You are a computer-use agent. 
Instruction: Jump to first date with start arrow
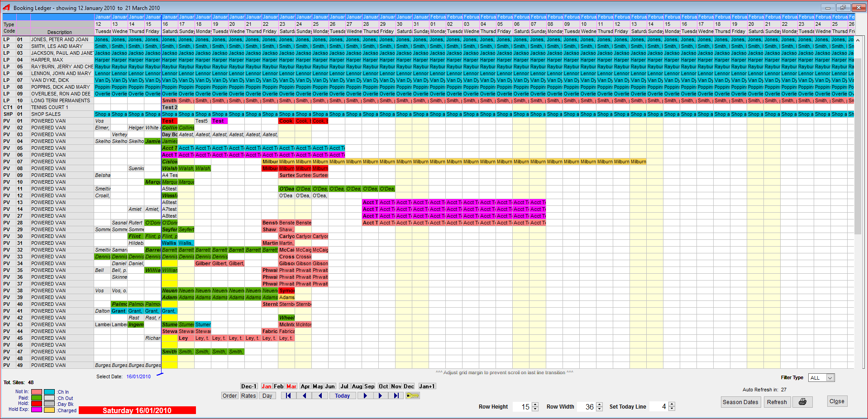(x=288, y=396)
